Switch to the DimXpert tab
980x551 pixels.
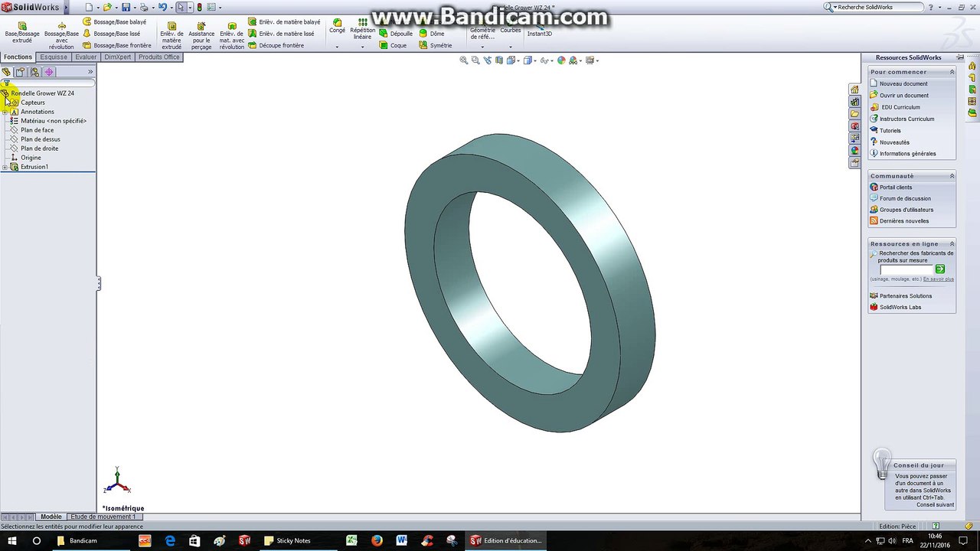click(117, 57)
